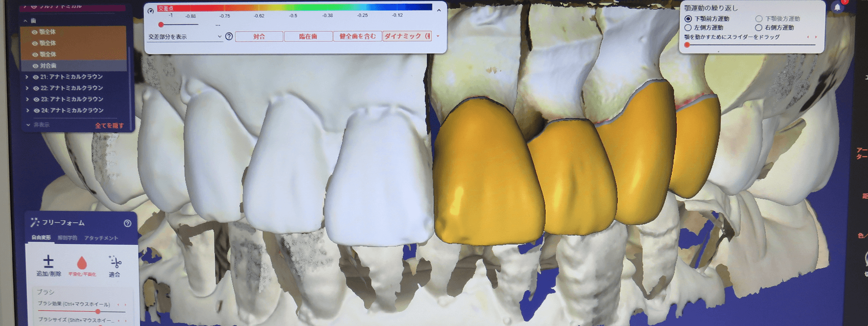Click the 対合 button
The width and height of the screenshot is (868, 326).
click(259, 37)
